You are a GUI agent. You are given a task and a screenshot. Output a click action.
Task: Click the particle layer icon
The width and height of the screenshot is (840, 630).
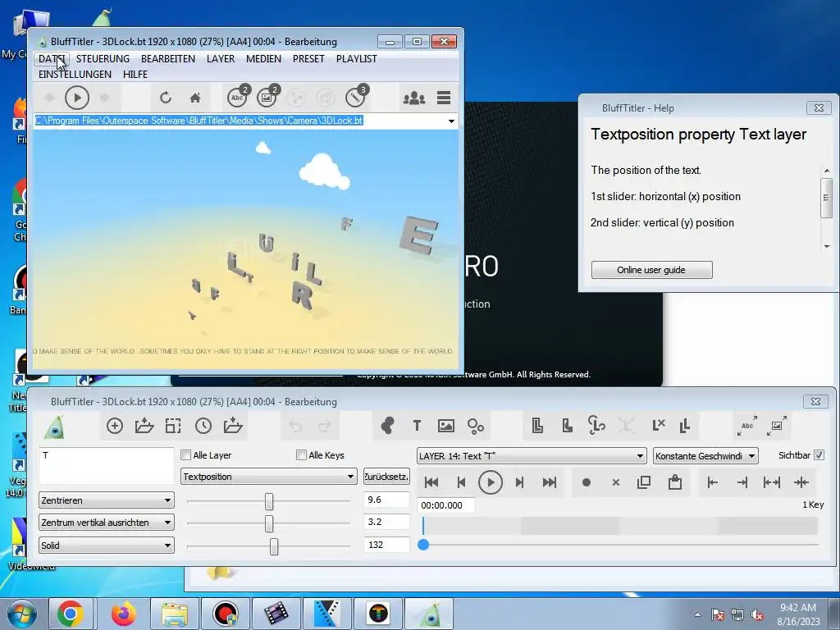[475, 426]
